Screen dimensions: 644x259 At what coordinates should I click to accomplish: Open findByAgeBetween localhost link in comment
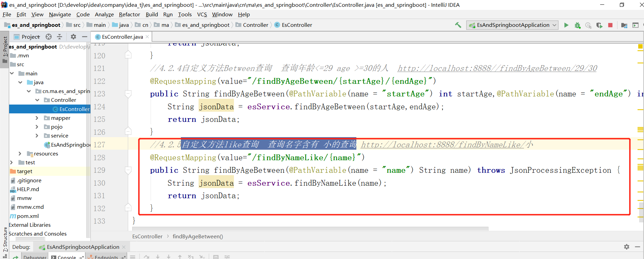(x=497, y=68)
